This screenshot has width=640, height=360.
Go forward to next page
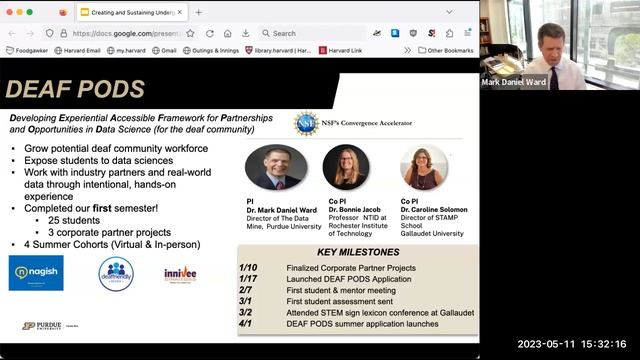pyautogui.click(x=30, y=33)
